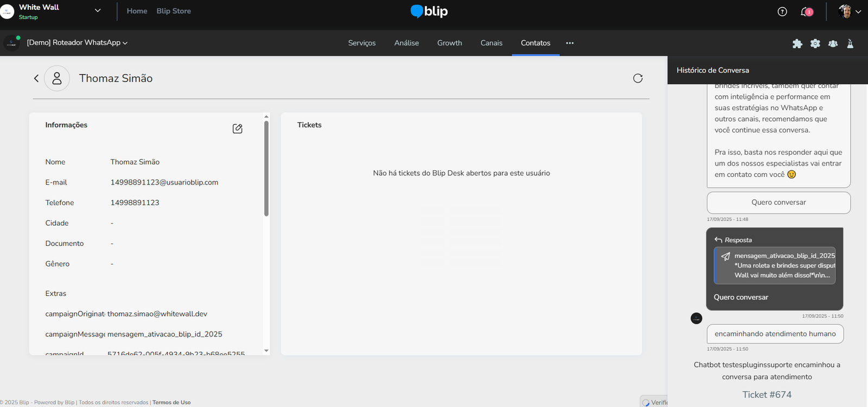Open the team members icon
The height and width of the screenshot is (407, 868).
[x=833, y=43]
